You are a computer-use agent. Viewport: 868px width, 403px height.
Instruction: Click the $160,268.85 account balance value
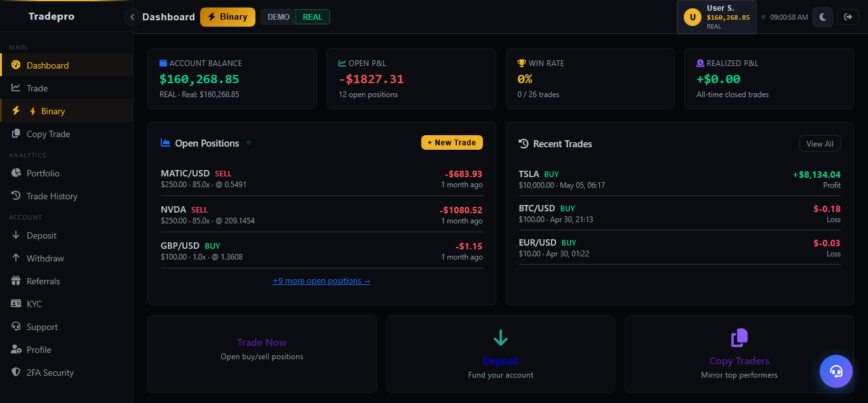[200, 79]
